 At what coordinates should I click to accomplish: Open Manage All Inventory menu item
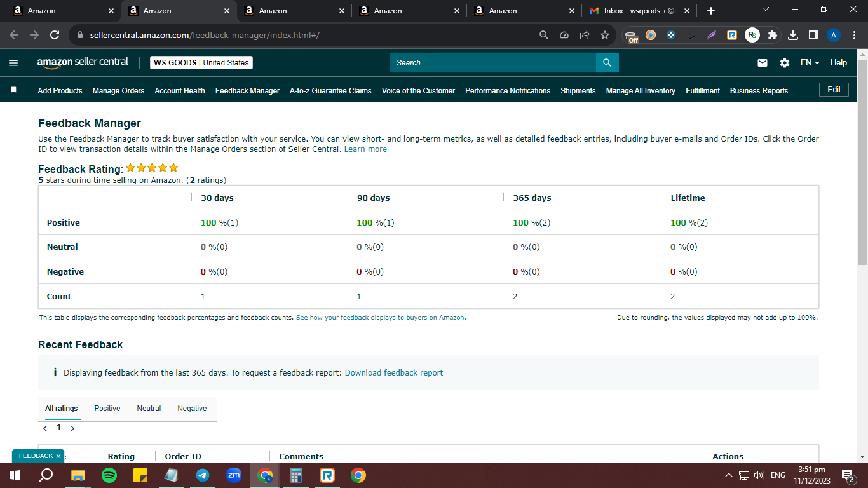click(641, 91)
